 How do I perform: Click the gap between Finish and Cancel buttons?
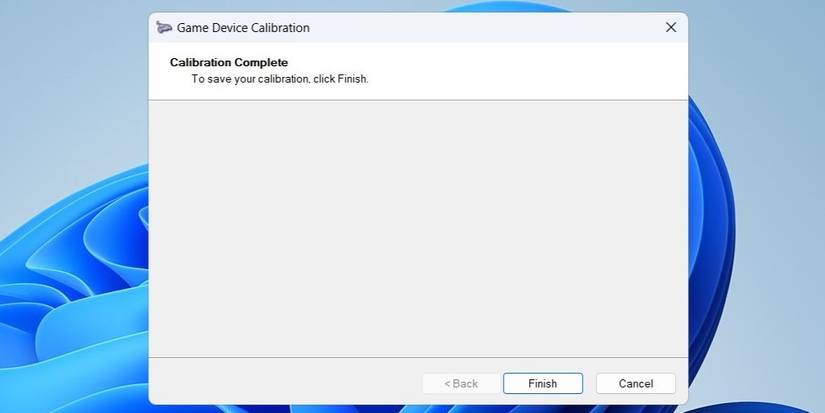point(590,383)
